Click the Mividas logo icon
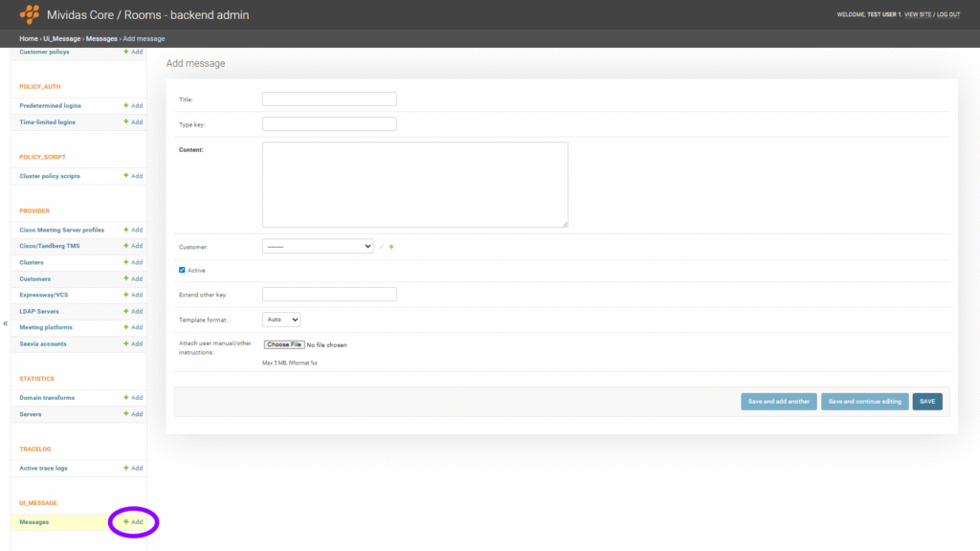The height and width of the screenshot is (551, 980). 30,14
